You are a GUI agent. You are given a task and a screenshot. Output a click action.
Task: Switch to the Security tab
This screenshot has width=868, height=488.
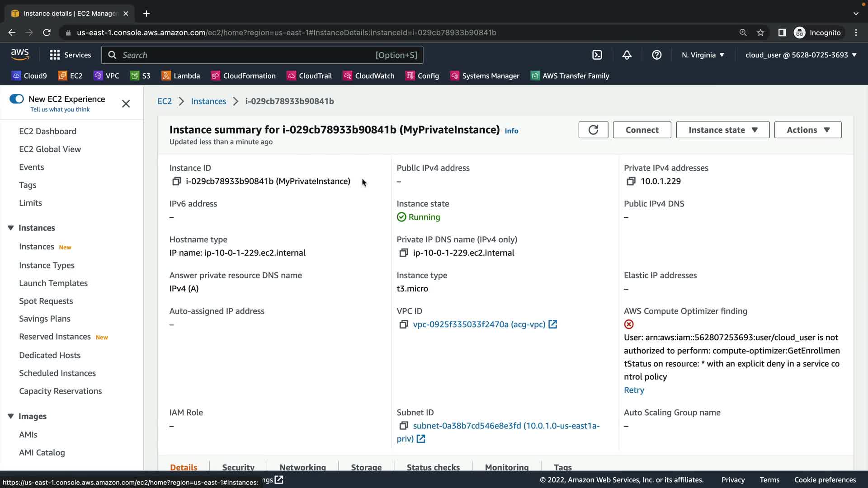238,467
